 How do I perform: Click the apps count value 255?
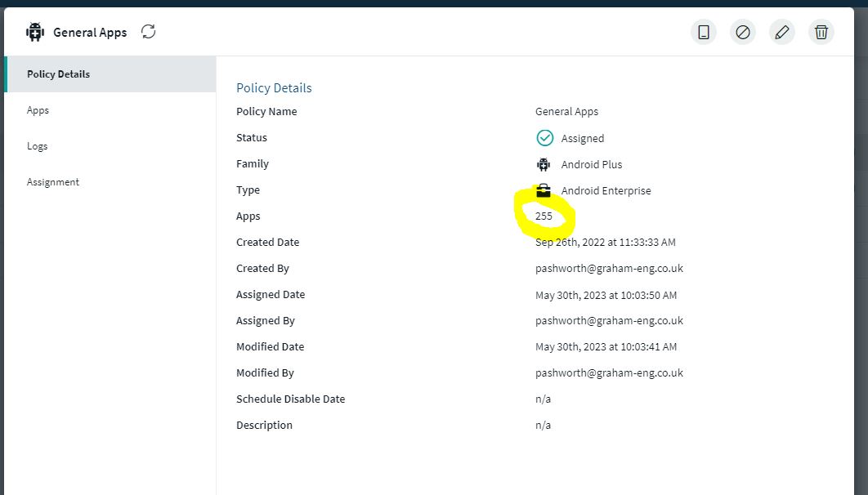[x=544, y=216]
